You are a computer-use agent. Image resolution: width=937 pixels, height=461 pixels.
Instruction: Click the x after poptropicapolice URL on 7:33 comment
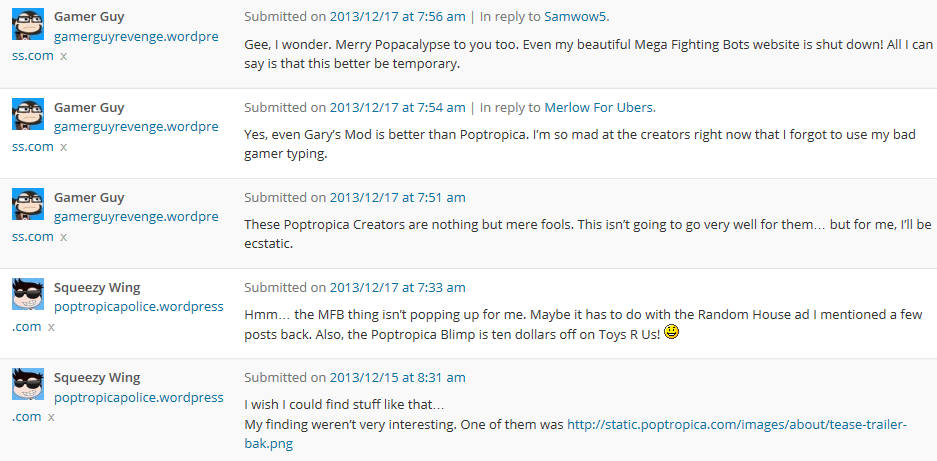pos(51,327)
